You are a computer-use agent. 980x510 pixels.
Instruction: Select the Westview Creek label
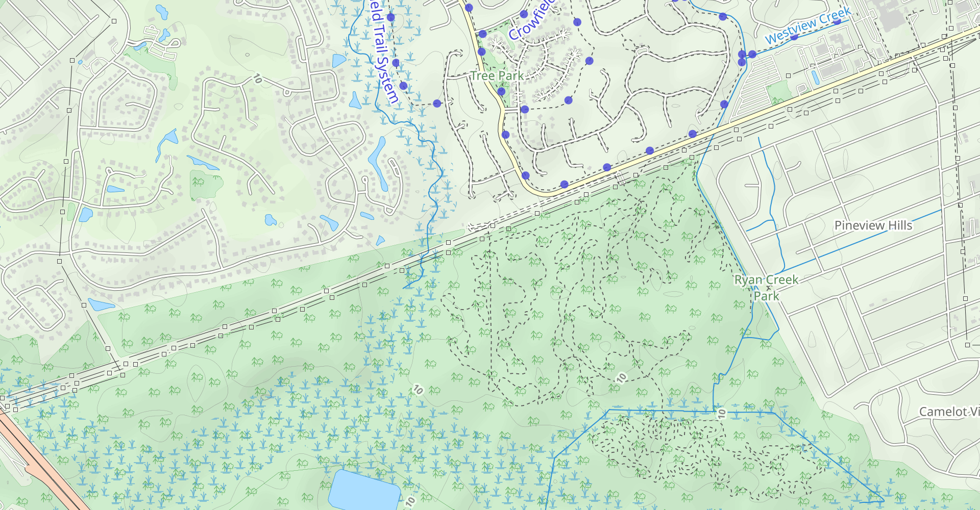click(x=808, y=25)
